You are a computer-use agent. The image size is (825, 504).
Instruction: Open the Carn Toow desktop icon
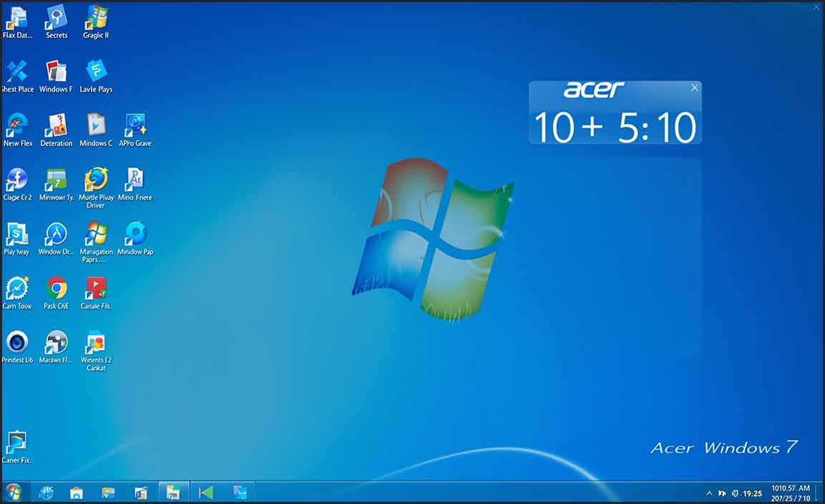click(17, 293)
